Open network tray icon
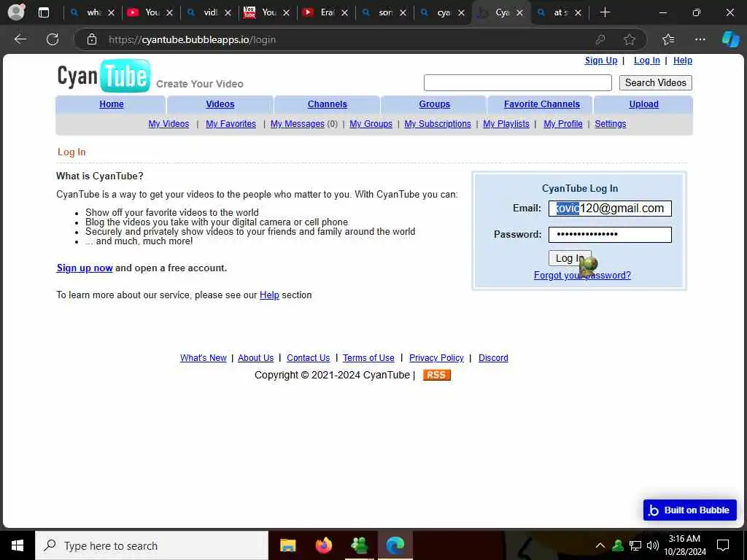 tap(635, 545)
